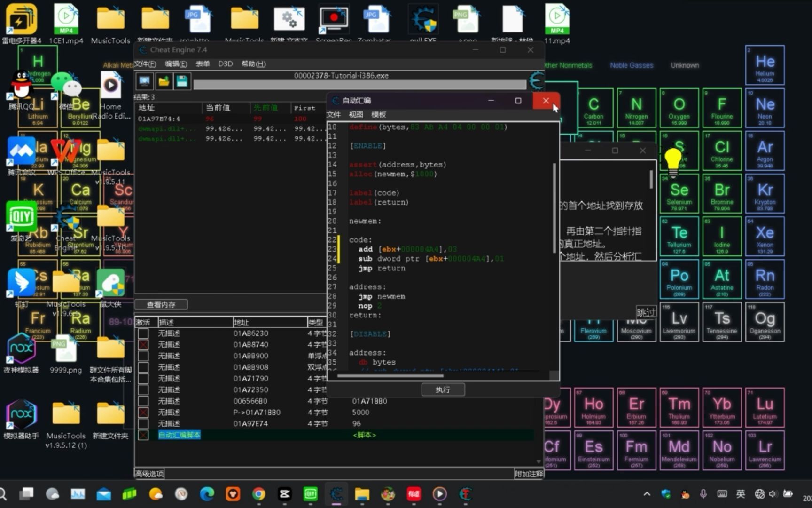Image resolution: width=812 pixels, height=508 pixels.
Task: Click the File Explorer taskbar icon
Action: [x=362, y=494]
